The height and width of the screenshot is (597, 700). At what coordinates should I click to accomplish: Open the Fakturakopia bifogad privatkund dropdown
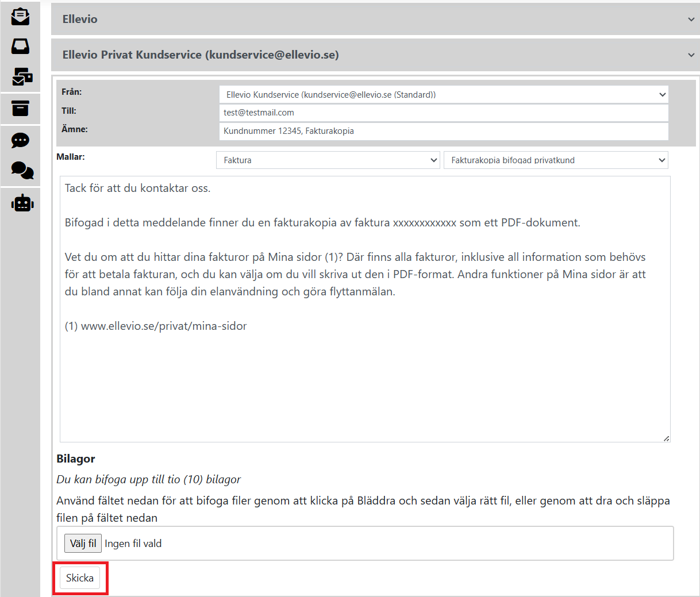point(556,160)
